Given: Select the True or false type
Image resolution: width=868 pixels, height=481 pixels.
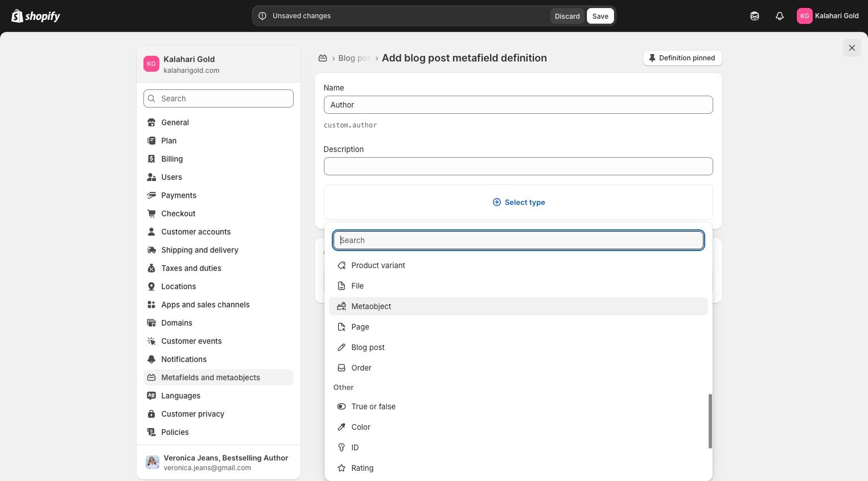Looking at the screenshot, I should [373, 406].
